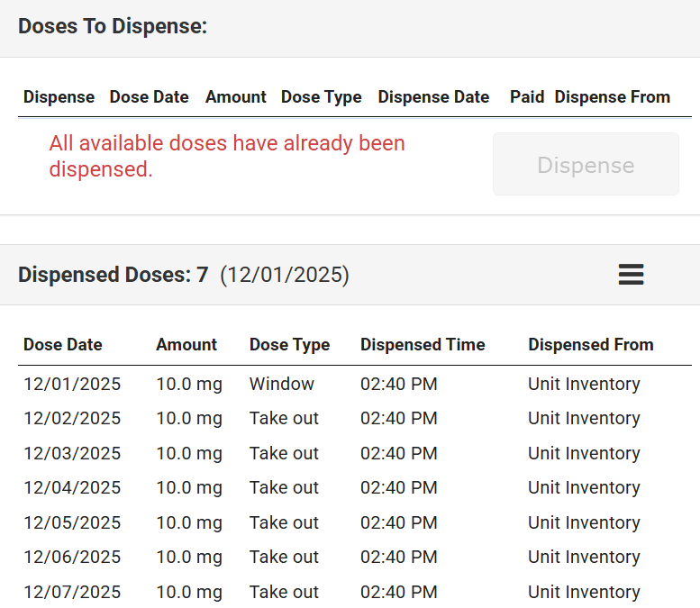The height and width of the screenshot is (608, 700).
Task: Click the Dispensed From column header
Action: pyautogui.click(x=590, y=345)
